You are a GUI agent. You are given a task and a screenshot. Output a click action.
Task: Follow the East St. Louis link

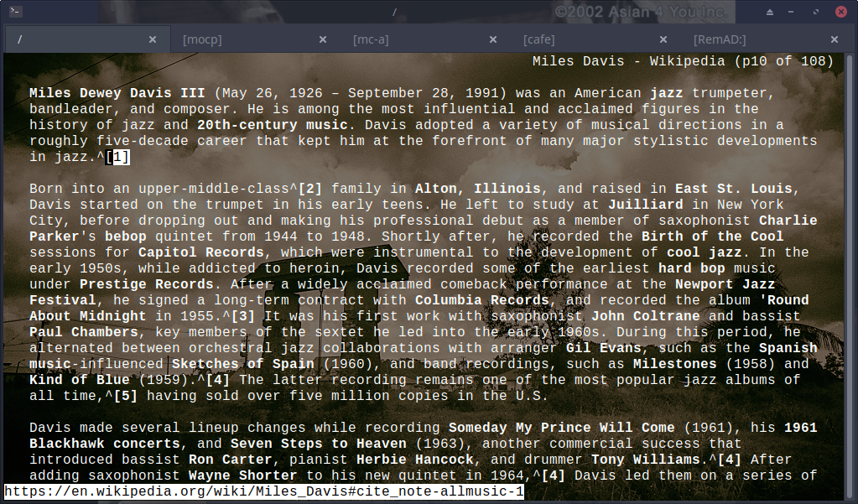(x=734, y=189)
